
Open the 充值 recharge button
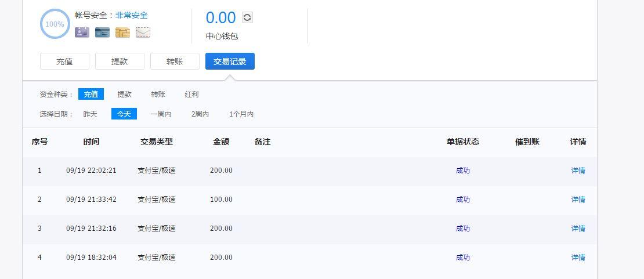[x=64, y=61]
